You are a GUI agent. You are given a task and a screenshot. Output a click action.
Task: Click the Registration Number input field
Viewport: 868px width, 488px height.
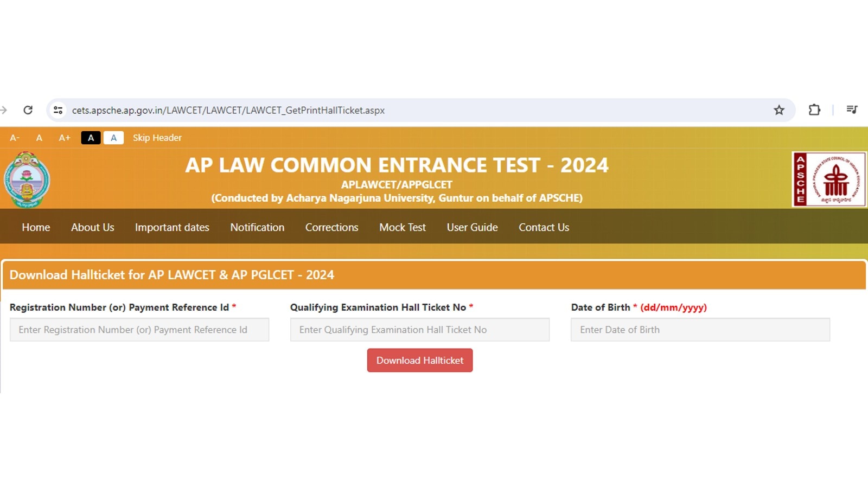point(139,330)
